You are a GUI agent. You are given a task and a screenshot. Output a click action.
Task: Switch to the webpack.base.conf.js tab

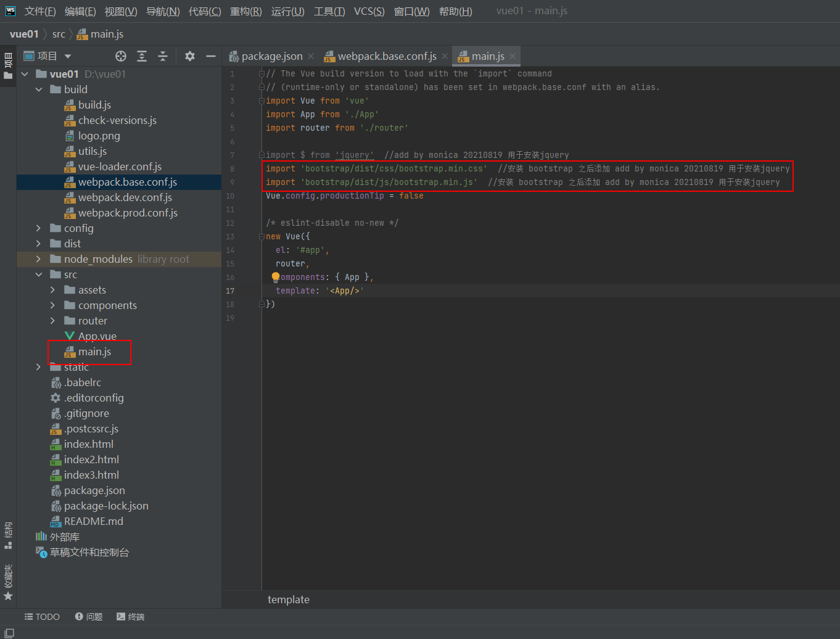pyautogui.click(x=387, y=56)
